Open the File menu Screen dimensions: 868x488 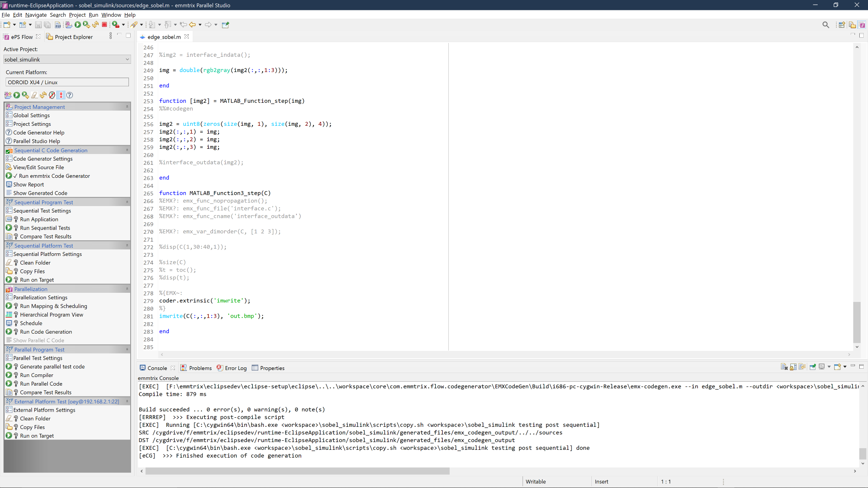pos(6,15)
